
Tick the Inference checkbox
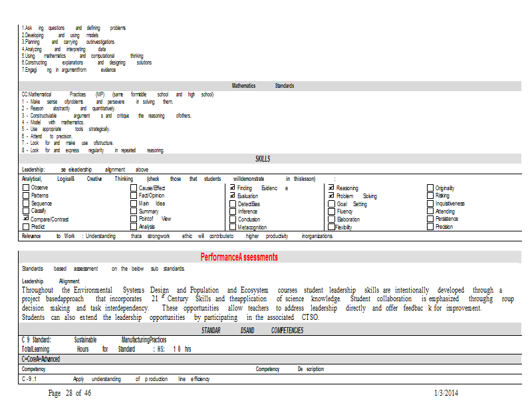click(x=233, y=211)
